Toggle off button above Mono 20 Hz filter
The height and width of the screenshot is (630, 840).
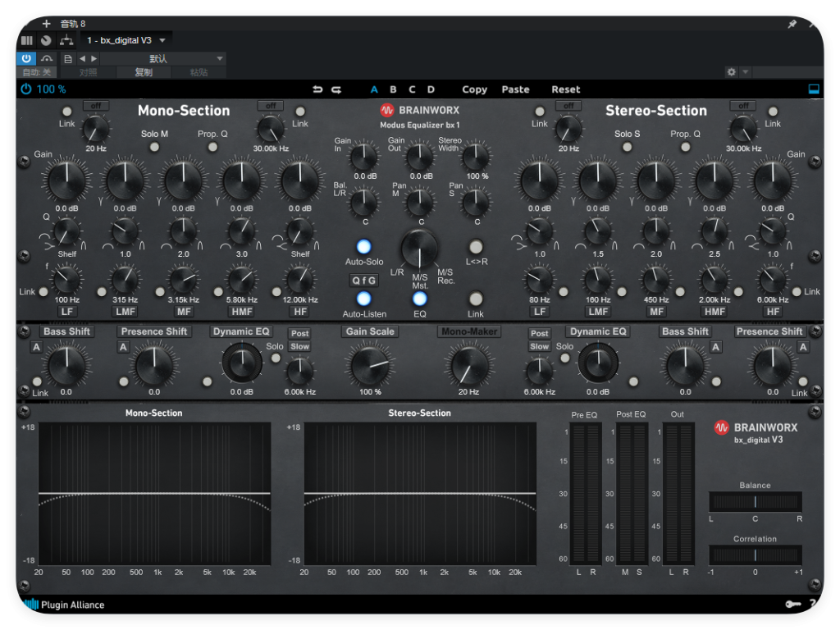(x=96, y=106)
